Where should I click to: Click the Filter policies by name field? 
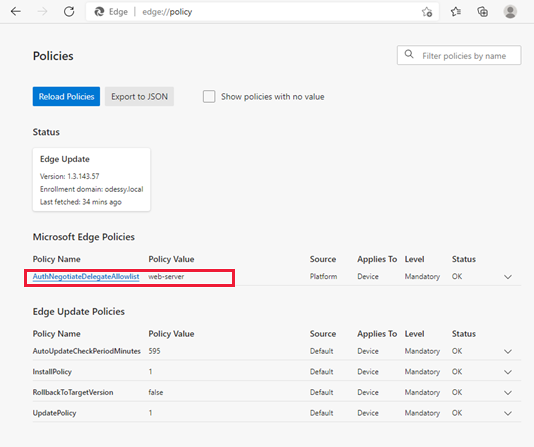coord(459,55)
